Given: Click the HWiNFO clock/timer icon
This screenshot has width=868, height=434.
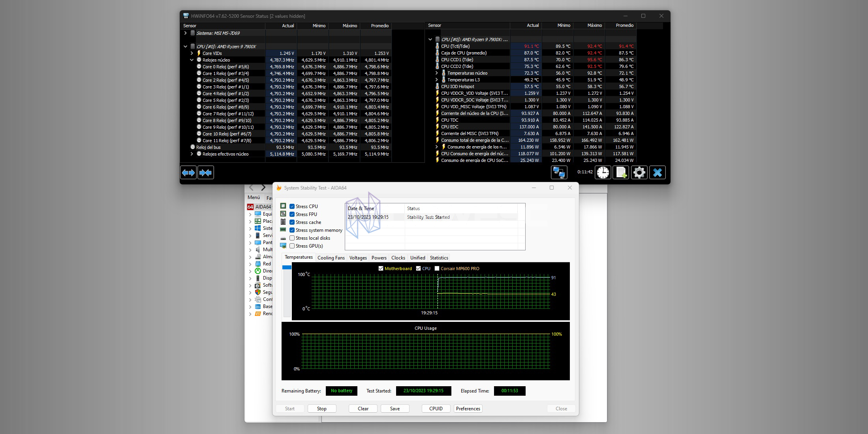Looking at the screenshot, I should pyautogui.click(x=603, y=172).
